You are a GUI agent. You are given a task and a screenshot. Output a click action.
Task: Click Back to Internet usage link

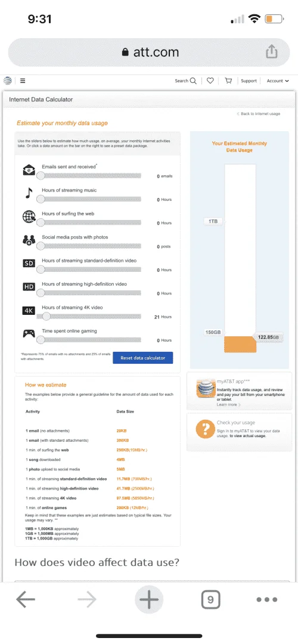(x=259, y=114)
